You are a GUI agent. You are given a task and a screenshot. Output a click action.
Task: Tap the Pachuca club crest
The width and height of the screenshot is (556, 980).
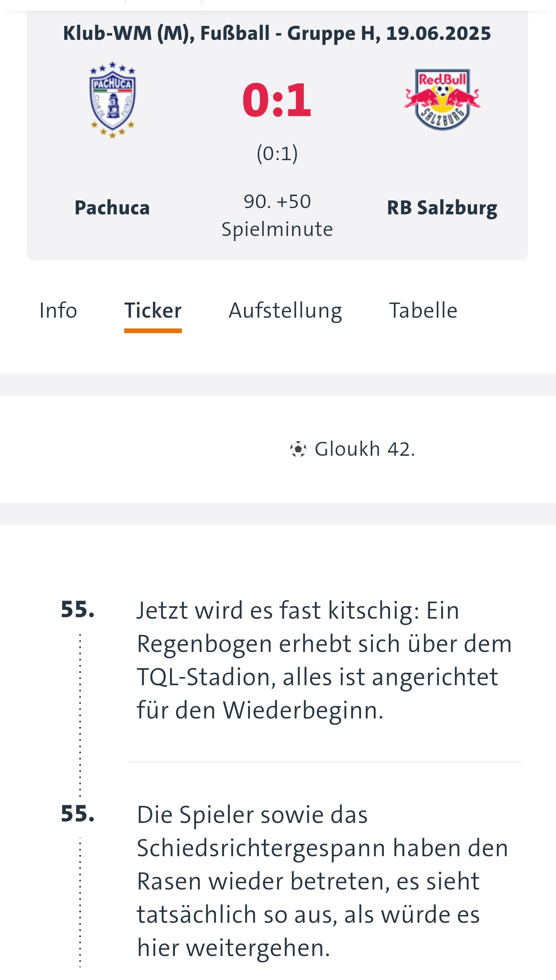tap(112, 100)
